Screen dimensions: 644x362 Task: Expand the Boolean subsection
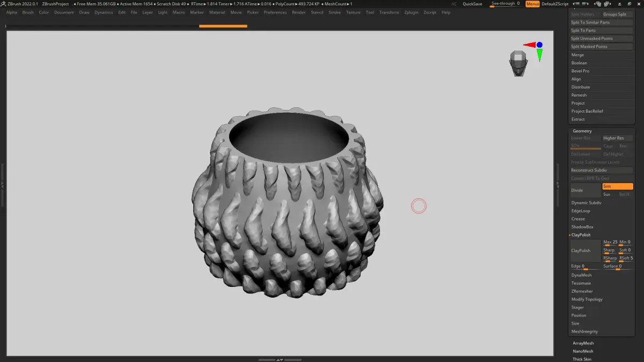579,63
